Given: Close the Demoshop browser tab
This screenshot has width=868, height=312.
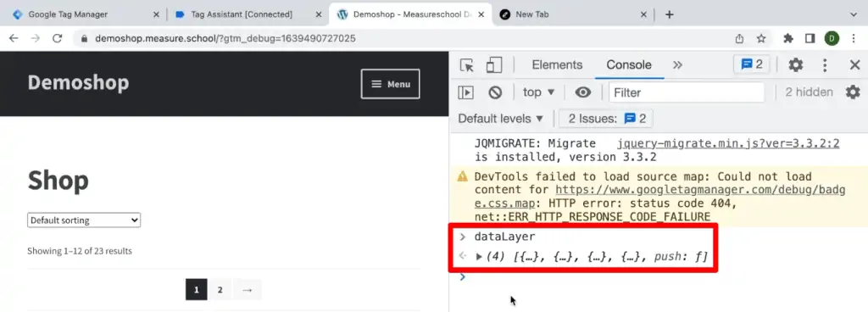Looking at the screenshot, I should pyautogui.click(x=481, y=14).
